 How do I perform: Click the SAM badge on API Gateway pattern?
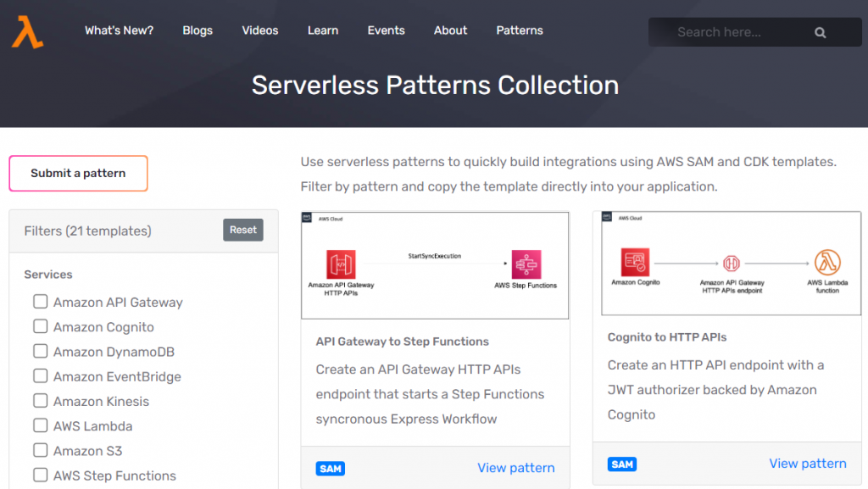pyautogui.click(x=331, y=467)
